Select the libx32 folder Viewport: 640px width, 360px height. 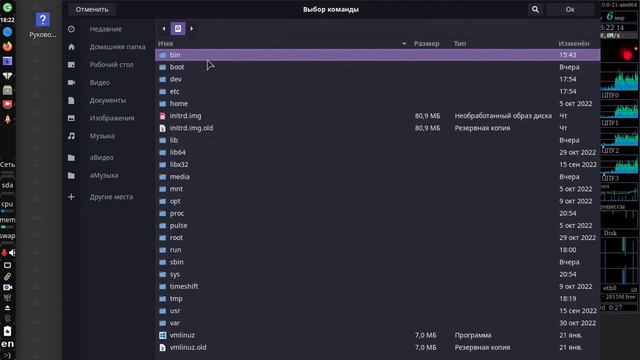coord(378,164)
